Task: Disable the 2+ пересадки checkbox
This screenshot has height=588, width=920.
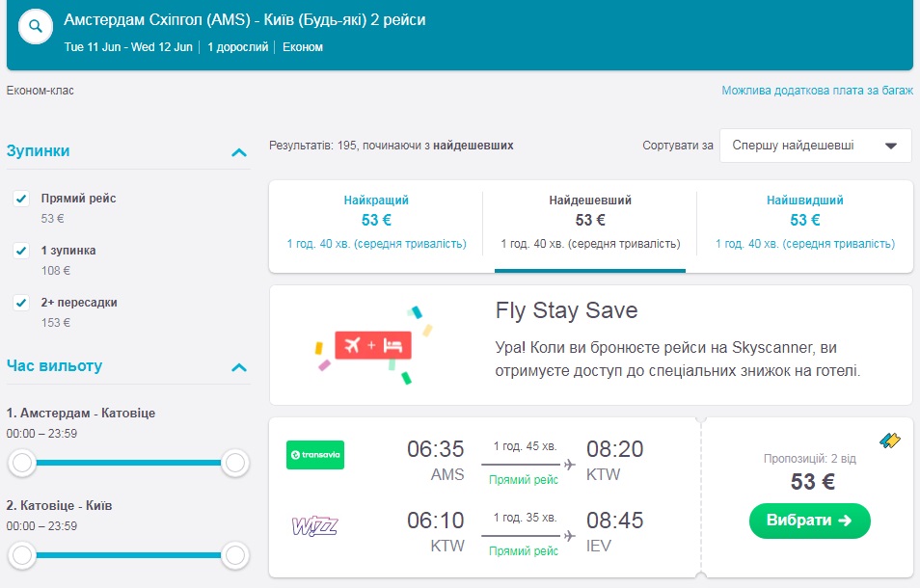Action: tap(21, 303)
